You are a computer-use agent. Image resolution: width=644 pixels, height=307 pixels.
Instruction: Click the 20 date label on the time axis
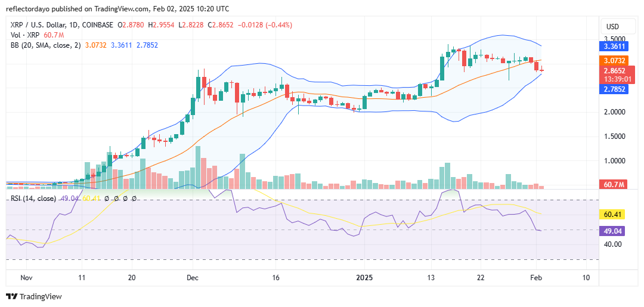131,278
